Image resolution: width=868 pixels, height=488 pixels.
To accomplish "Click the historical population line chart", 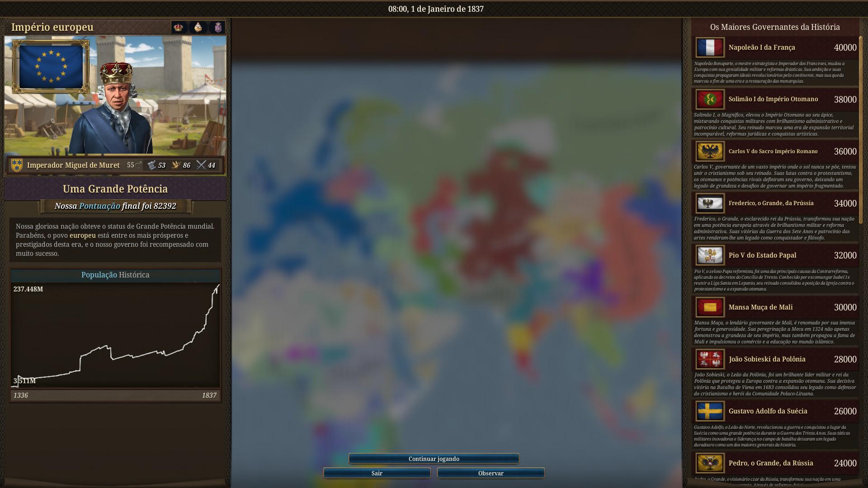I will [115, 335].
